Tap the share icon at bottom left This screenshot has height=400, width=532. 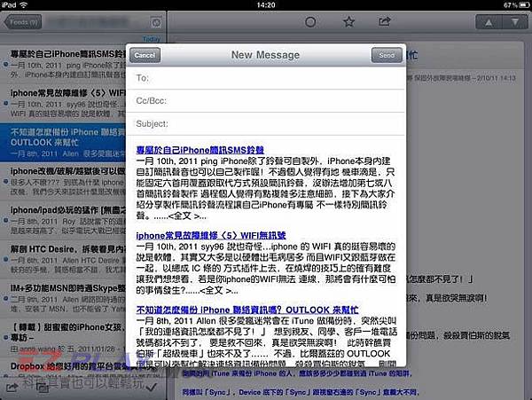pos(12,388)
